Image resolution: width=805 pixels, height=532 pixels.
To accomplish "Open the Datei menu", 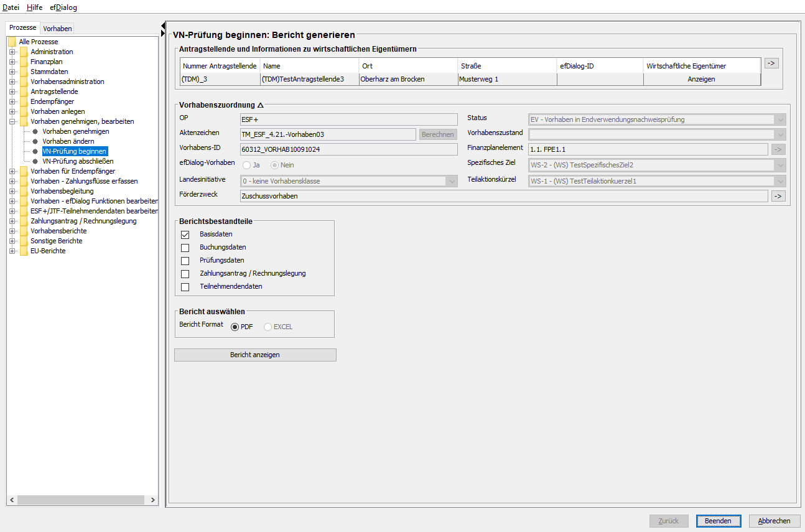I will [11, 7].
